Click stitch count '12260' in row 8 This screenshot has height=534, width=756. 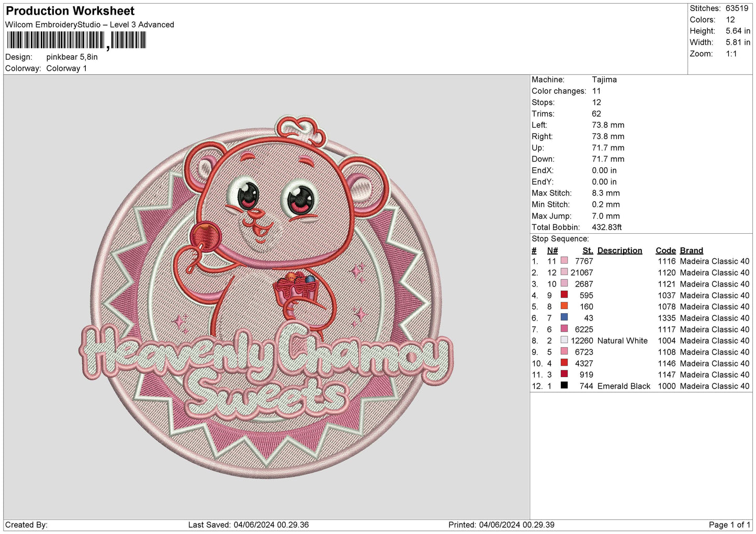point(582,340)
